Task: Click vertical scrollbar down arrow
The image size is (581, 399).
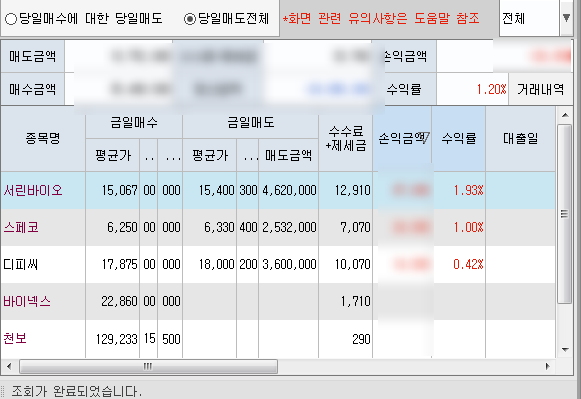Action: click(x=565, y=350)
